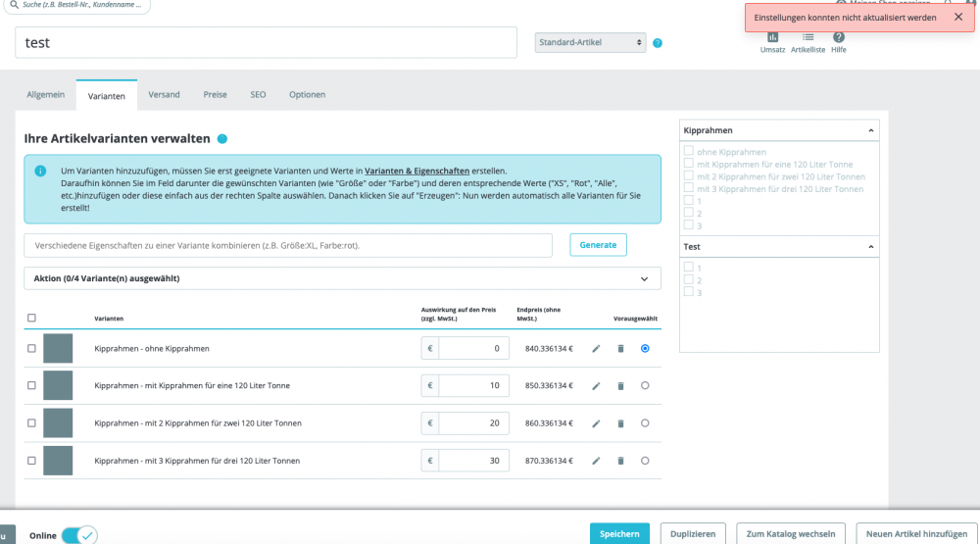Edit the 'zwei 120 Liter Tonnen' variant
Viewport: 980px width, 544px height.
pos(596,424)
